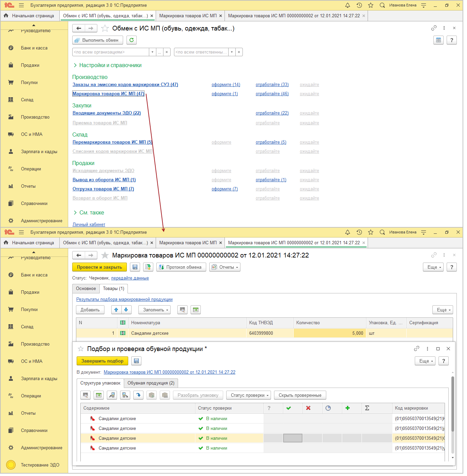Expand Настройки и справочники section
Viewport: 467px width, 476px height.
coord(107,65)
